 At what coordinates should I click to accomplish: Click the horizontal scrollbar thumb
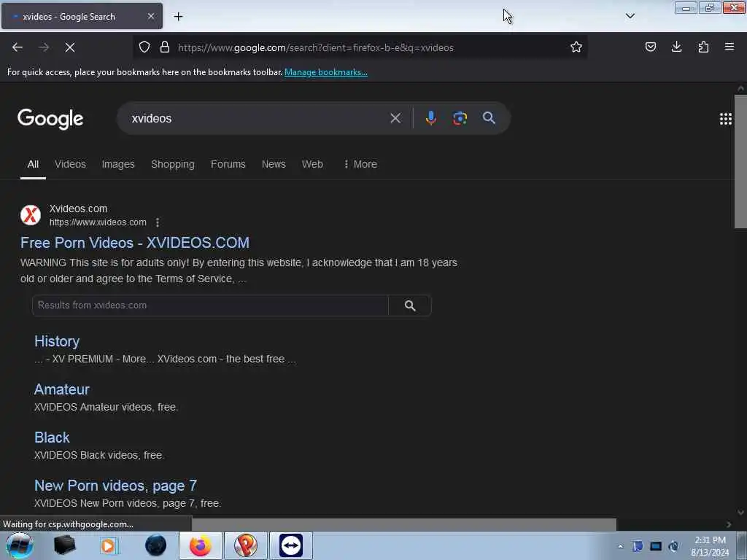404,524
